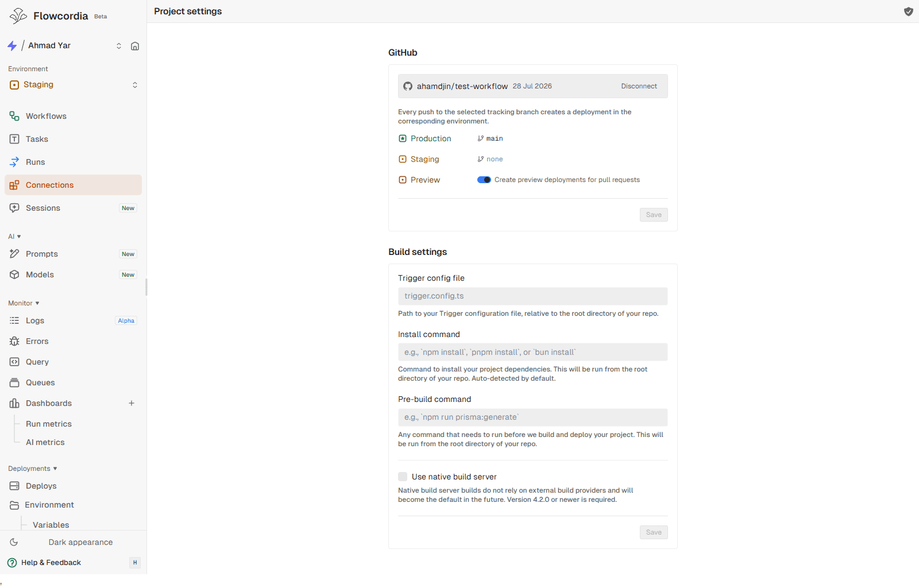This screenshot has height=588, width=919.
Task: Click the Queues icon in the sidebar
Action: [14, 382]
